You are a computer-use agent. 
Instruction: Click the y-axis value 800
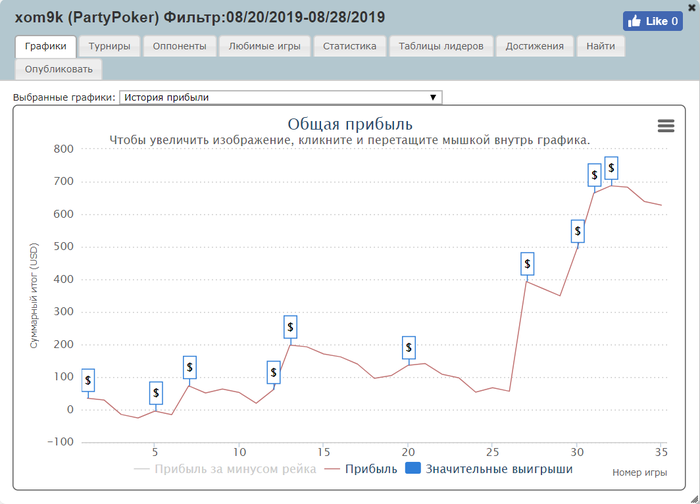point(64,149)
